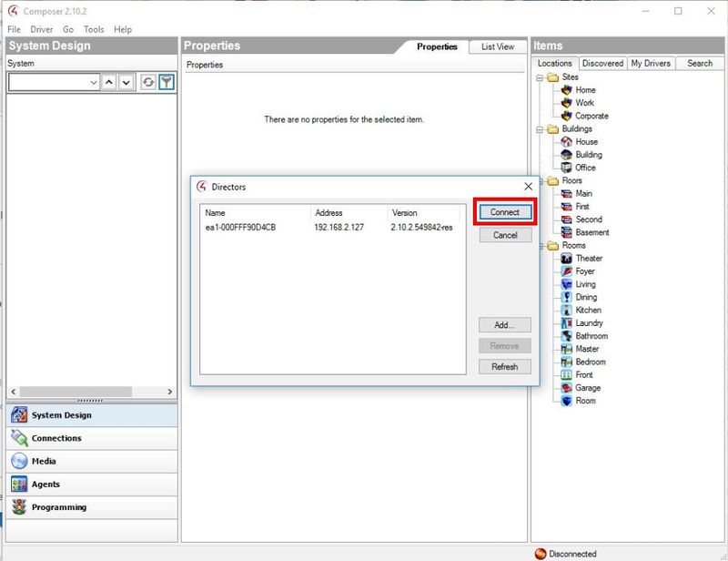Pick the Garage room icon

pyautogui.click(x=566, y=388)
